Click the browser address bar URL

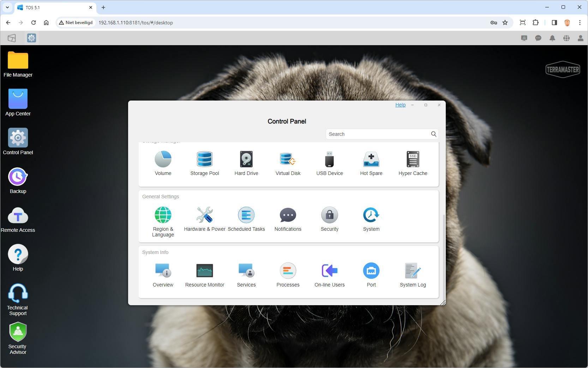point(136,23)
